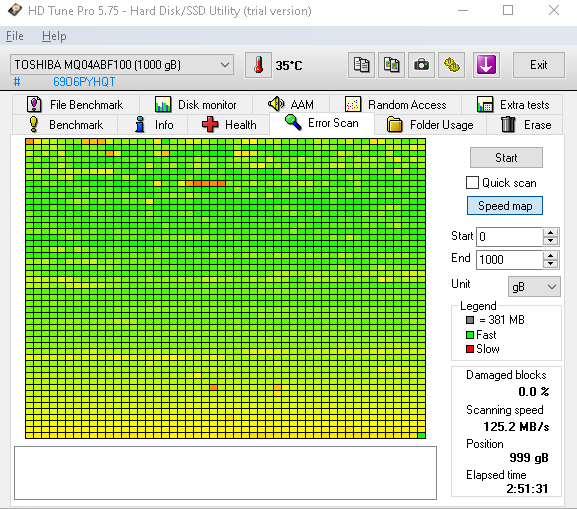Open the Unit gB dropdown

coord(534,287)
